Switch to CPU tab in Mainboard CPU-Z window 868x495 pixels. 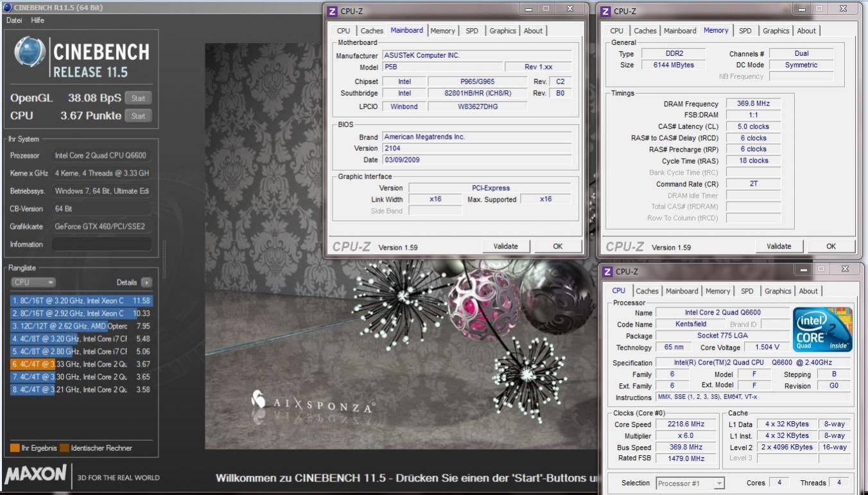click(x=343, y=31)
